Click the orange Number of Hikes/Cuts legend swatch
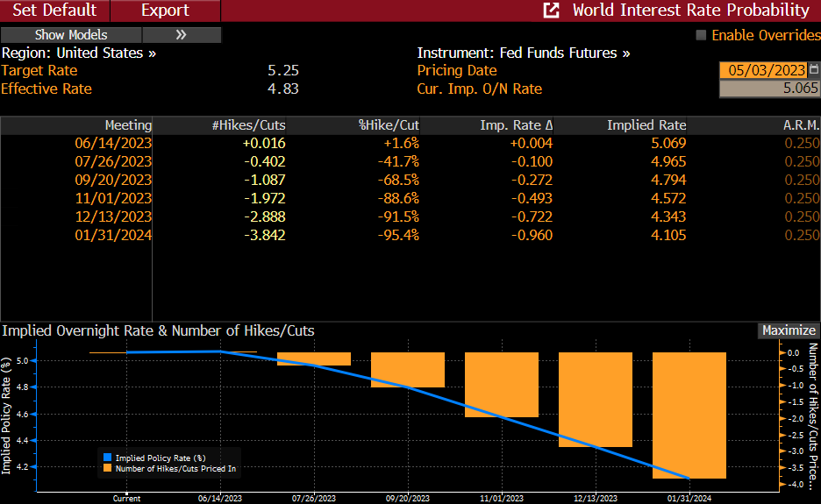821x504 pixels. tap(107, 468)
